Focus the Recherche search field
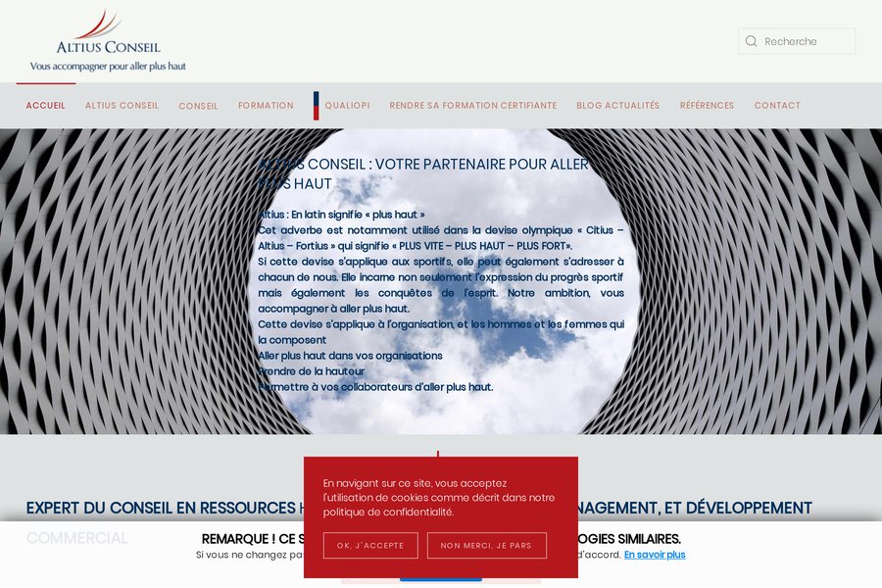This screenshot has width=882, height=588. pyautogui.click(x=797, y=41)
